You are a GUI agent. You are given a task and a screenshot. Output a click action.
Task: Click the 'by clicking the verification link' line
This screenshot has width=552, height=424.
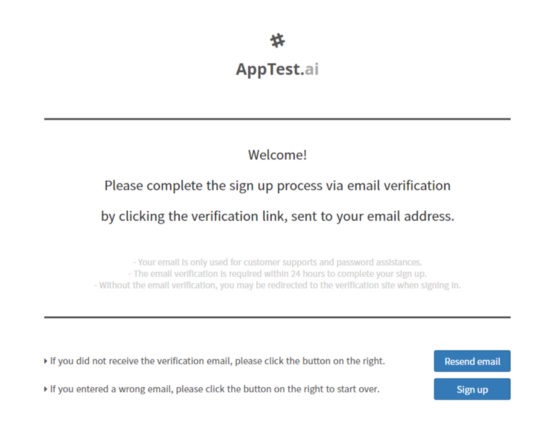coord(277,216)
